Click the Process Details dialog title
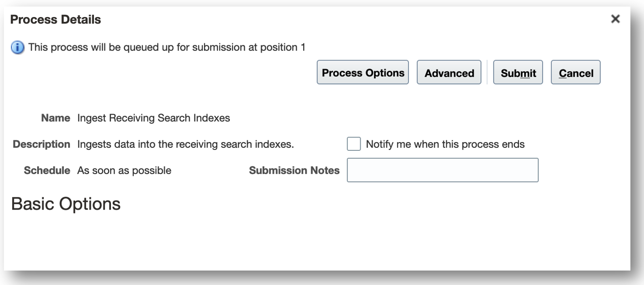This screenshot has height=285, width=644. (x=55, y=20)
